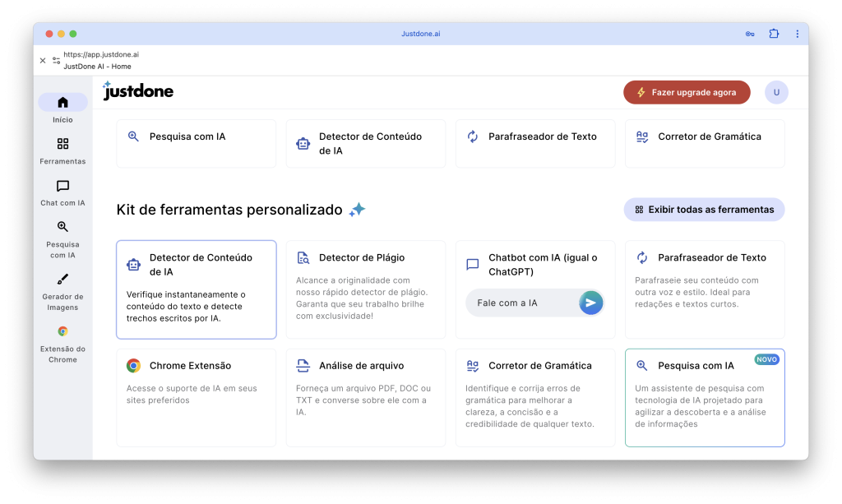The height and width of the screenshot is (504, 842).
Task: Click the site settings icon beside URL
Action: point(56,60)
